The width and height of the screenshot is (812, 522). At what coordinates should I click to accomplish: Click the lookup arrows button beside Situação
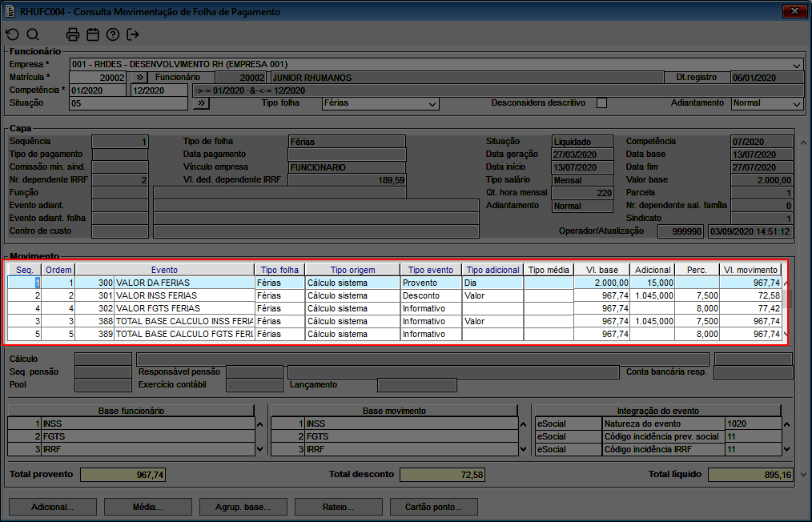(x=200, y=103)
